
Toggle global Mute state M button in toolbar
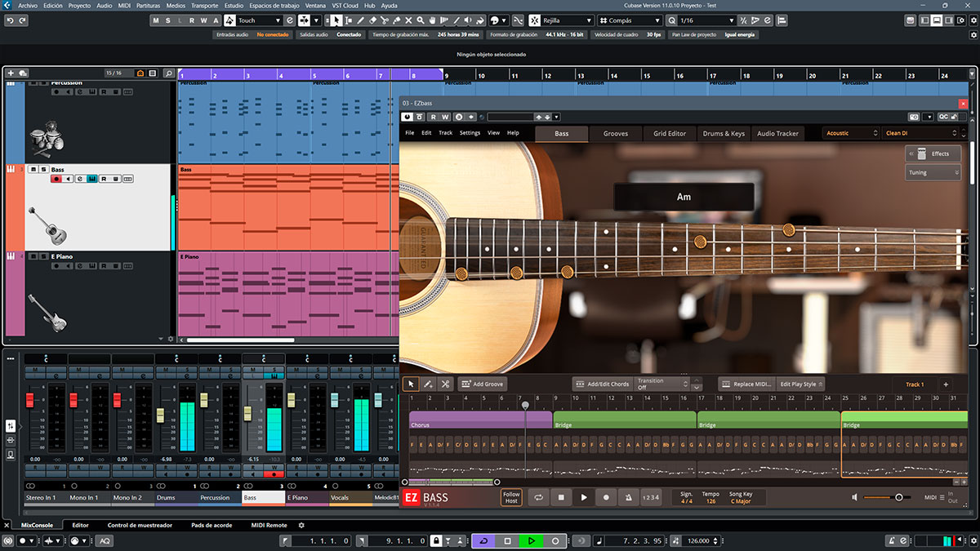[x=156, y=20]
